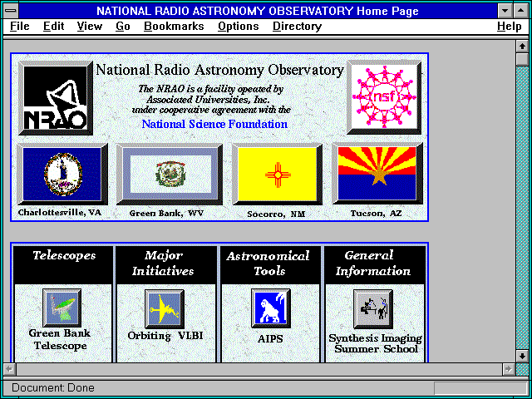The image size is (532, 399).
Task: Open the Orbiting VLBI satellite icon
Action: click(165, 308)
